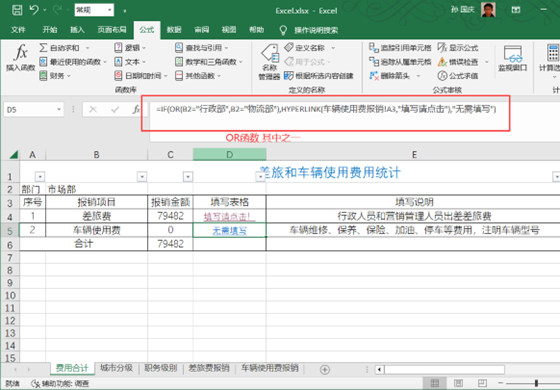Switch to the 插入 ribbon tab
This screenshot has width=560, height=390.
tap(77, 30)
